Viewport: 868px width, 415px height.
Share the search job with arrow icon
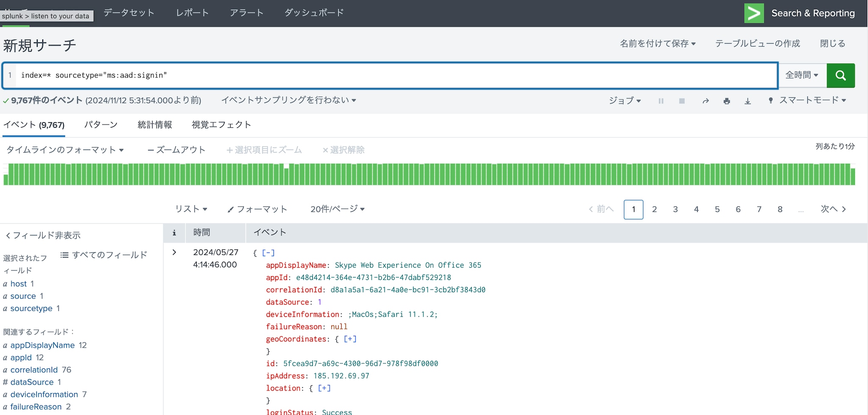[x=706, y=101]
